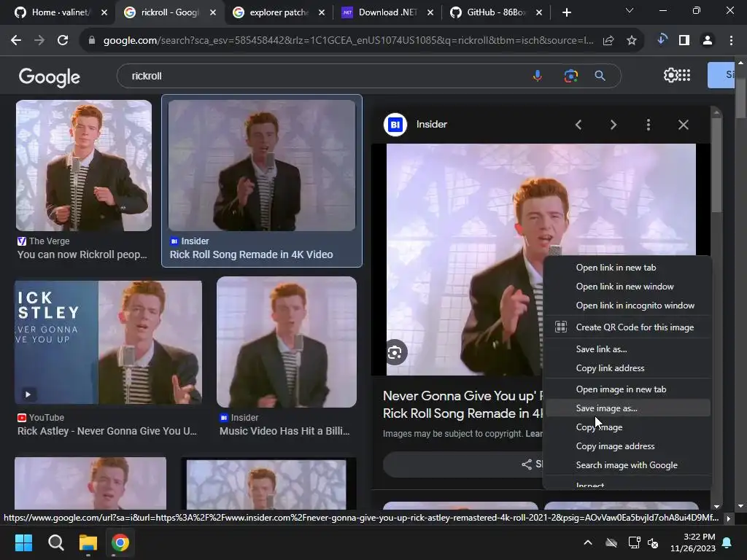
Task: Open The Verge Rickroll image result
Action: [x=84, y=166]
